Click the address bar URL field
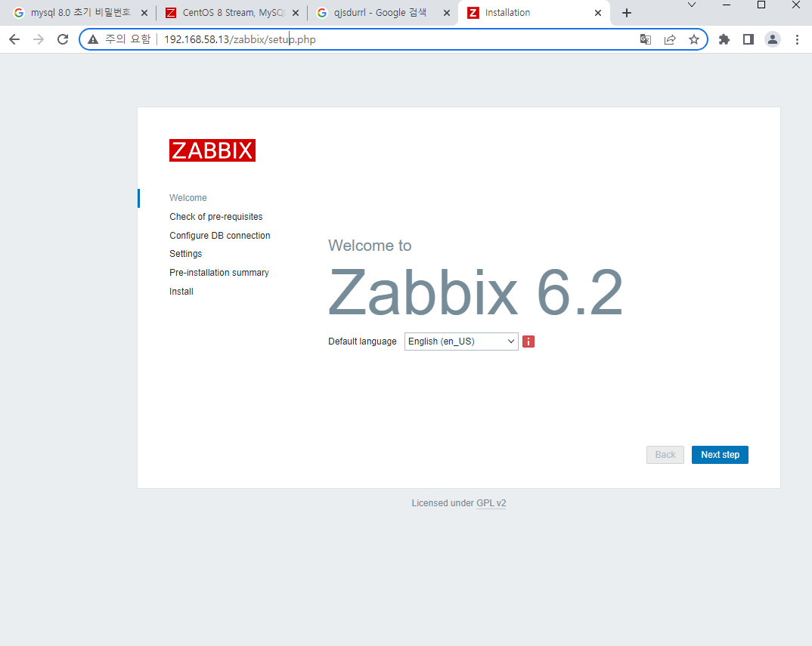 click(x=394, y=39)
